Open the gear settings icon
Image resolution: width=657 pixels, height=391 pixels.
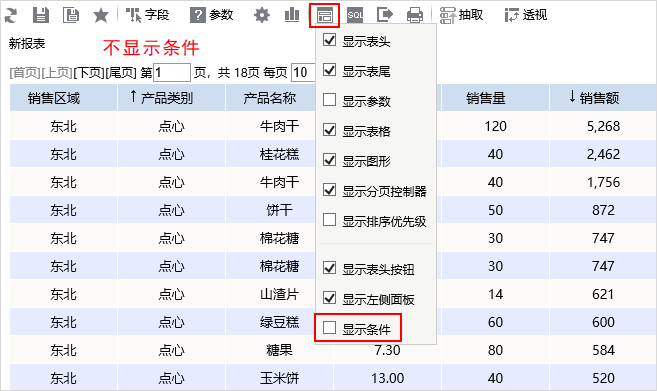coord(262,16)
